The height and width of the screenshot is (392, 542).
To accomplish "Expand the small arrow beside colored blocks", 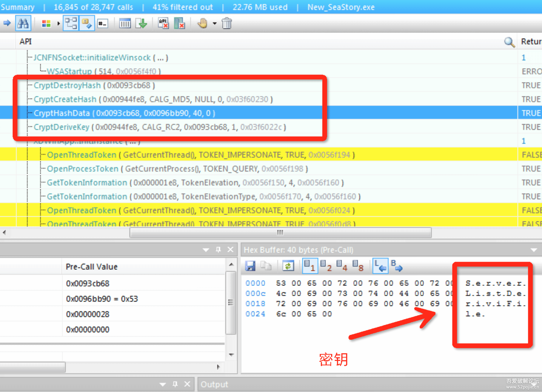I will (x=58, y=23).
